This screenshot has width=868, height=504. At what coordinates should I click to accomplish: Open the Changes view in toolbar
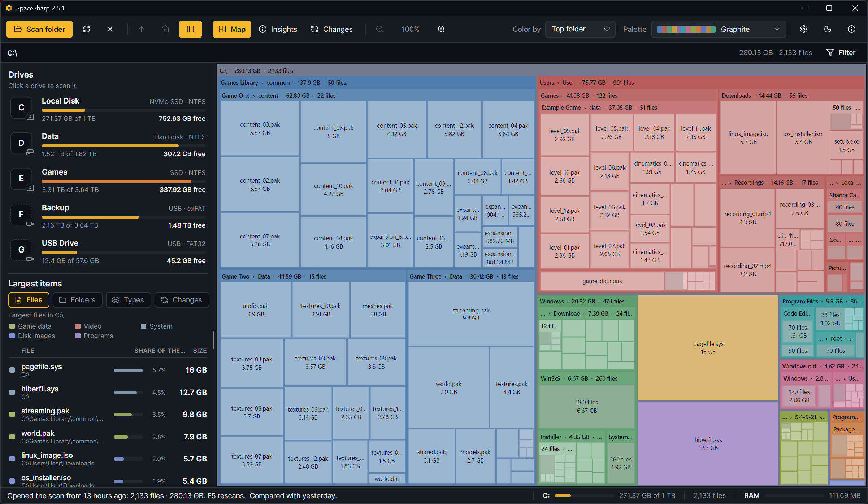331,29
